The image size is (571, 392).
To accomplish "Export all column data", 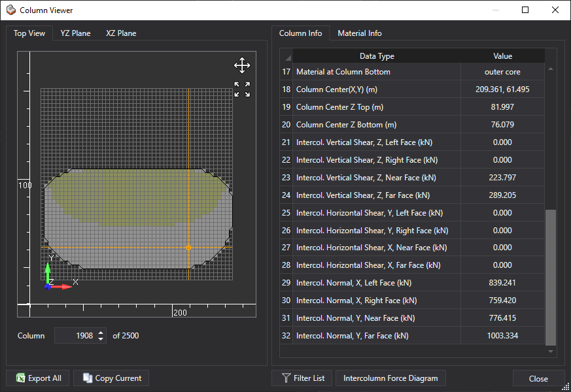I will [x=39, y=378].
